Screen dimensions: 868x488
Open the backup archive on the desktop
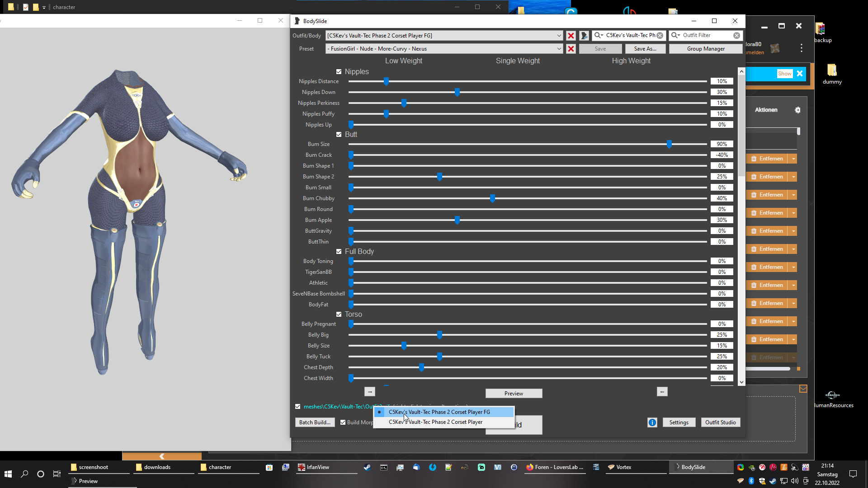click(820, 33)
